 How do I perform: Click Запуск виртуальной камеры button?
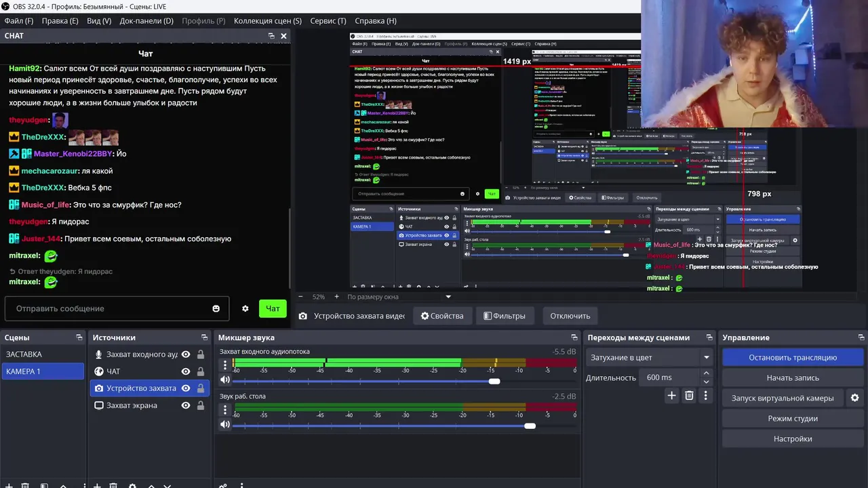pyautogui.click(x=783, y=398)
